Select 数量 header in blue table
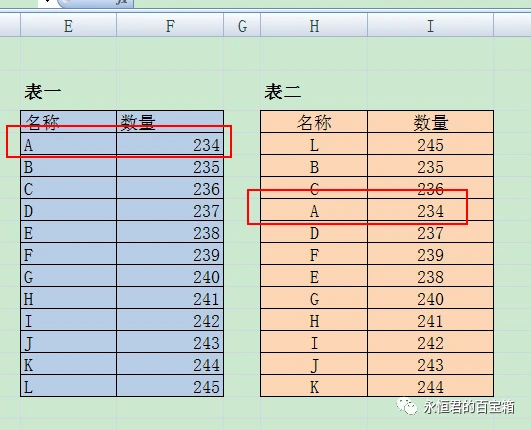This screenshot has height=430, width=531. coord(170,122)
